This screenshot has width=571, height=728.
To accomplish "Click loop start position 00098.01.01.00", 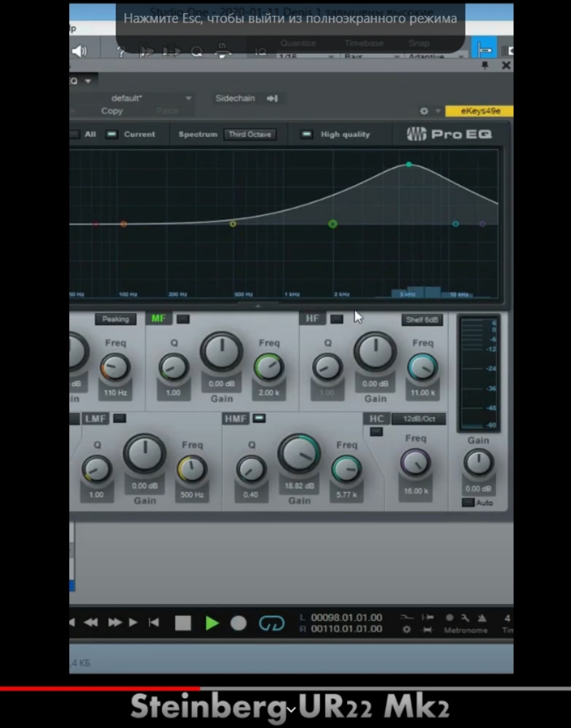I will (x=346, y=618).
